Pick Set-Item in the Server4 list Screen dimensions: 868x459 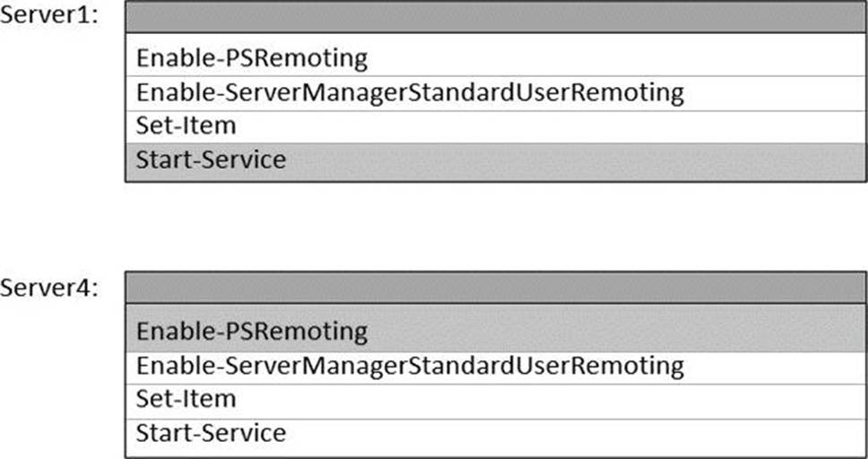[x=495, y=400]
